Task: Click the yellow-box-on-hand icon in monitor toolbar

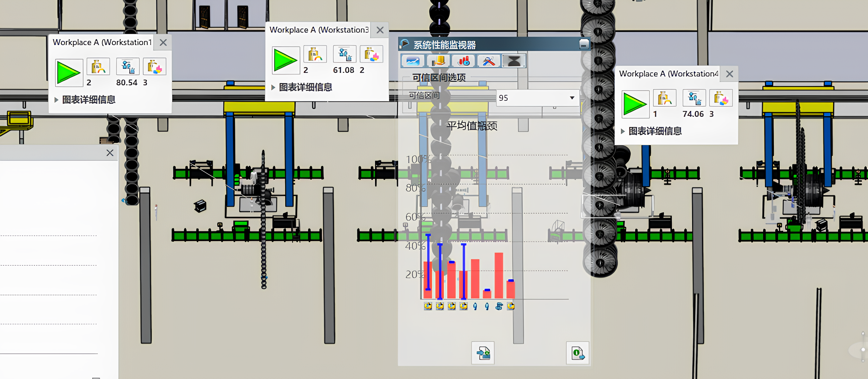Action: click(x=438, y=61)
